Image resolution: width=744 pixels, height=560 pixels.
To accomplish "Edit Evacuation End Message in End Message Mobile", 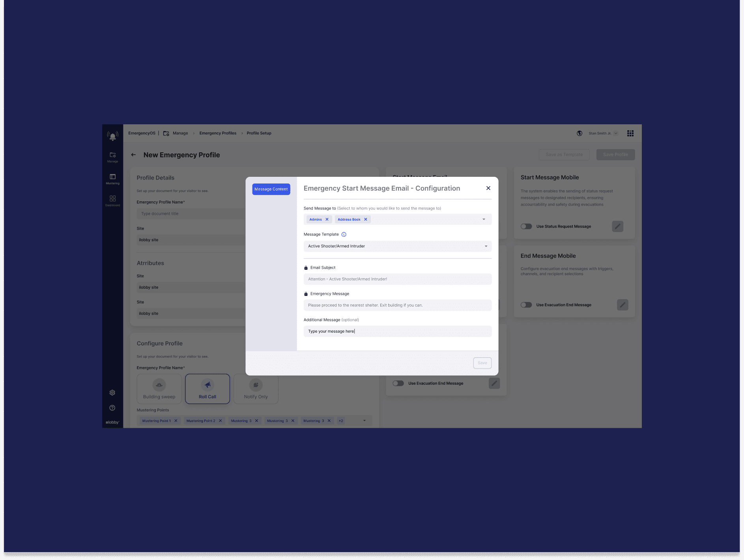I will coord(622,305).
